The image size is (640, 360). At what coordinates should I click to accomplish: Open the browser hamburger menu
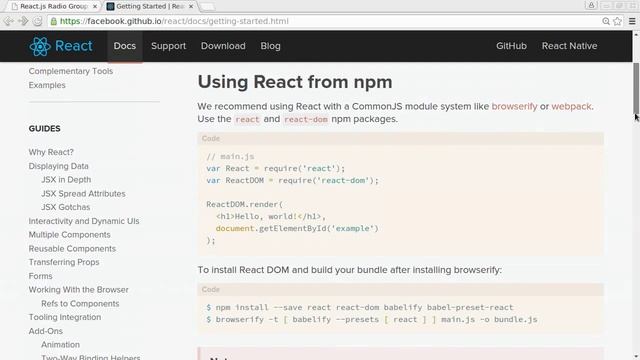pos(632,21)
